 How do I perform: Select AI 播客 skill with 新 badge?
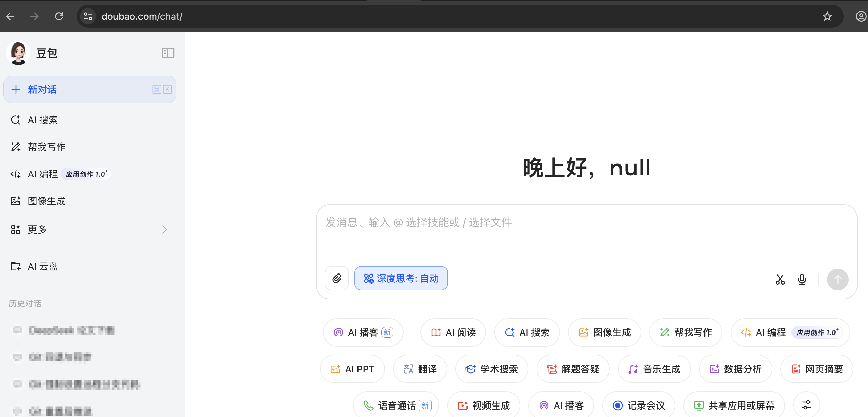(x=363, y=332)
